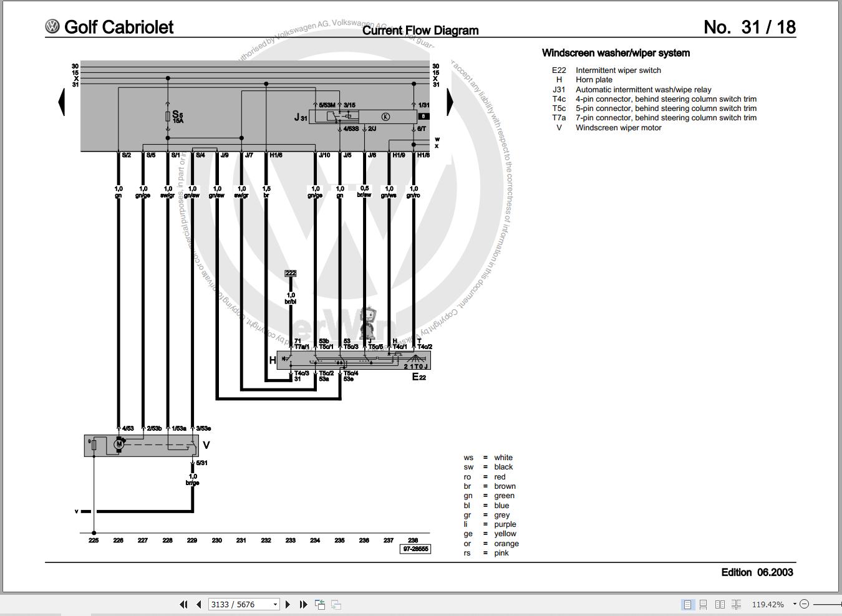Click the Volkswagen logo in the header
842x616 pixels.
pyautogui.click(x=52, y=26)
